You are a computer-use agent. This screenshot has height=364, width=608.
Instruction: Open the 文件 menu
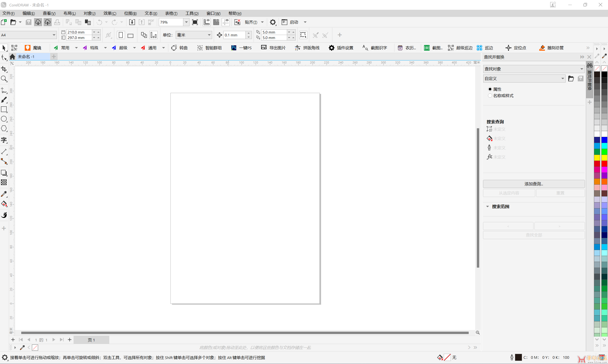9,13
